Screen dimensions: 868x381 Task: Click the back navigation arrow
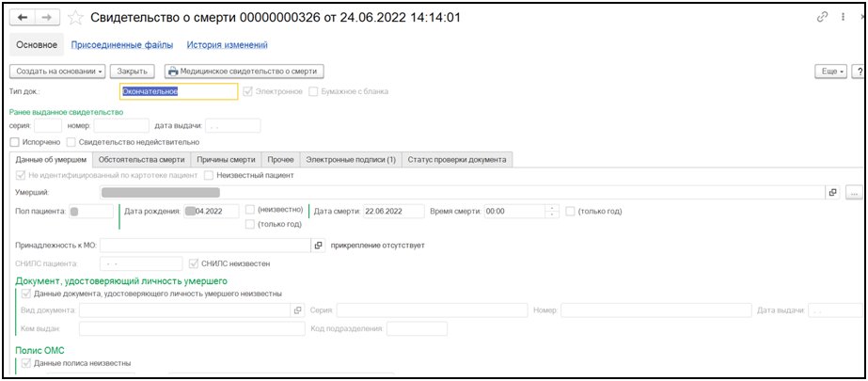[x=22, y=18]
